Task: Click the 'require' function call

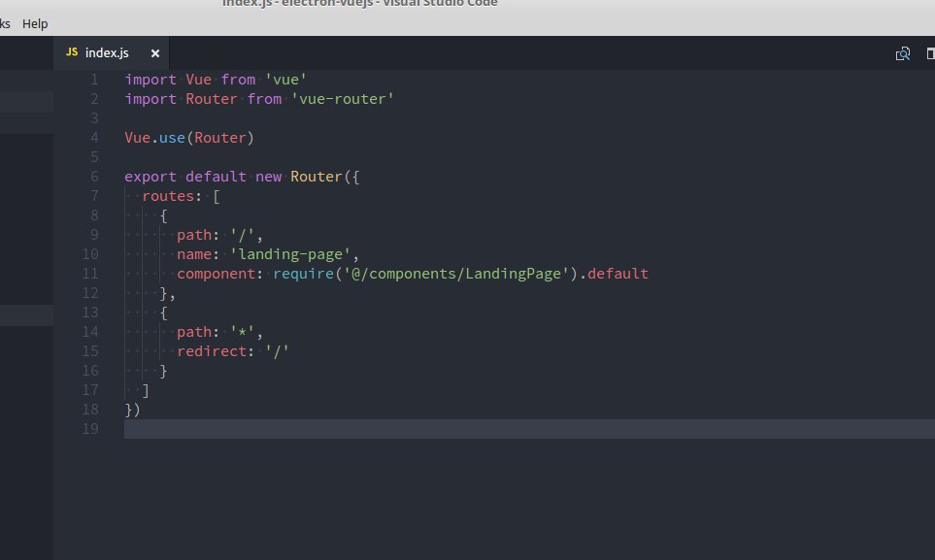Action: pos(304,274)
